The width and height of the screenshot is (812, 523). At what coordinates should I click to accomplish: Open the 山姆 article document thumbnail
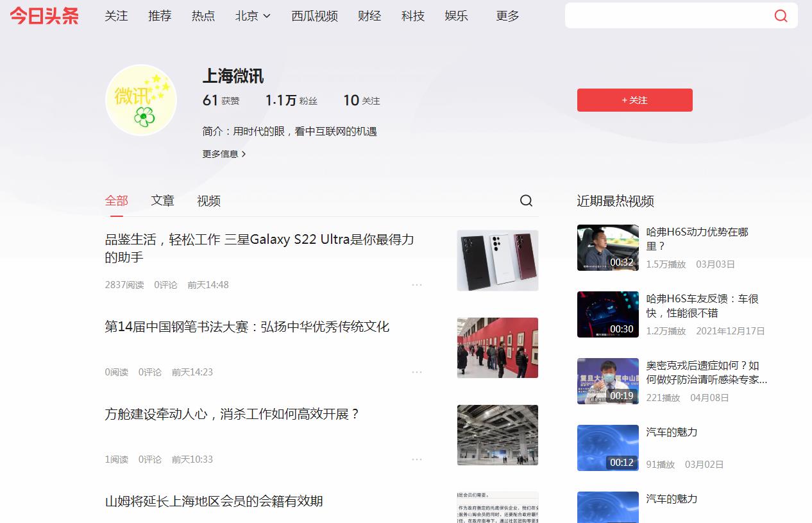point(498,508)
